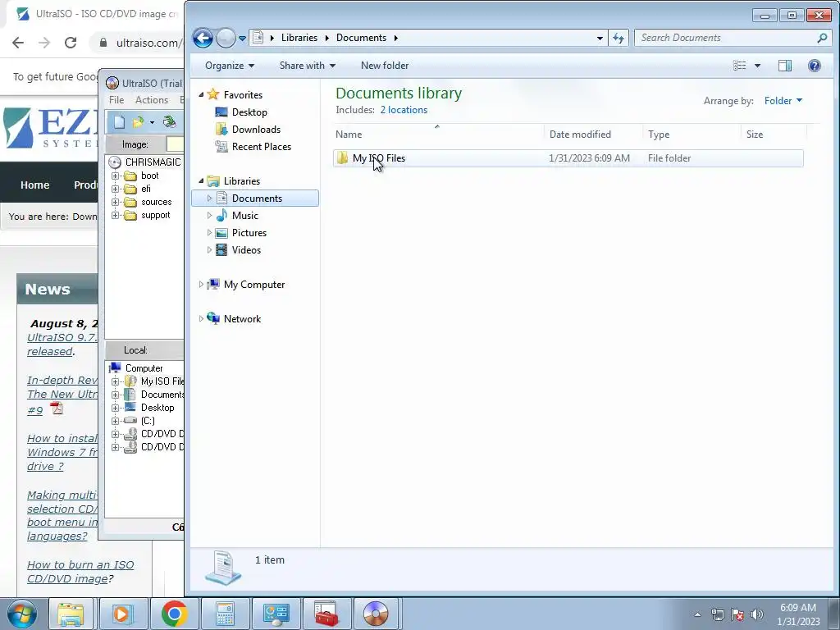Viewport: 840px width, 630px height.
Task: Open Downloads in Favorites
Action: tap(256, 129)
